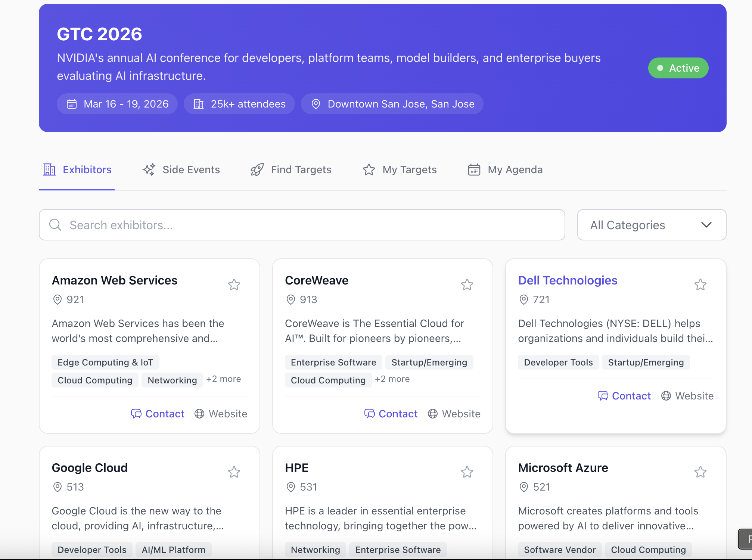Open the Dell Technologies Website link
The height and width of the screenshot is (560, 752).
tap(687, 396)
